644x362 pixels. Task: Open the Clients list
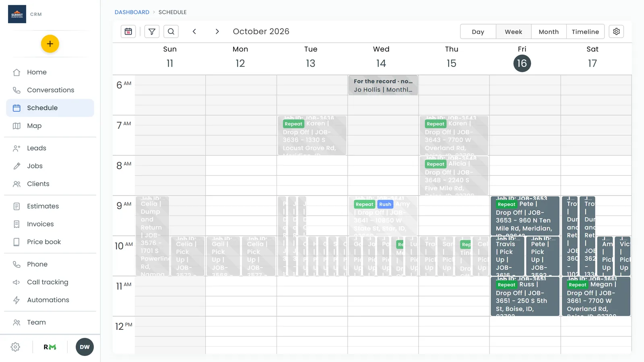pos(50,184)
